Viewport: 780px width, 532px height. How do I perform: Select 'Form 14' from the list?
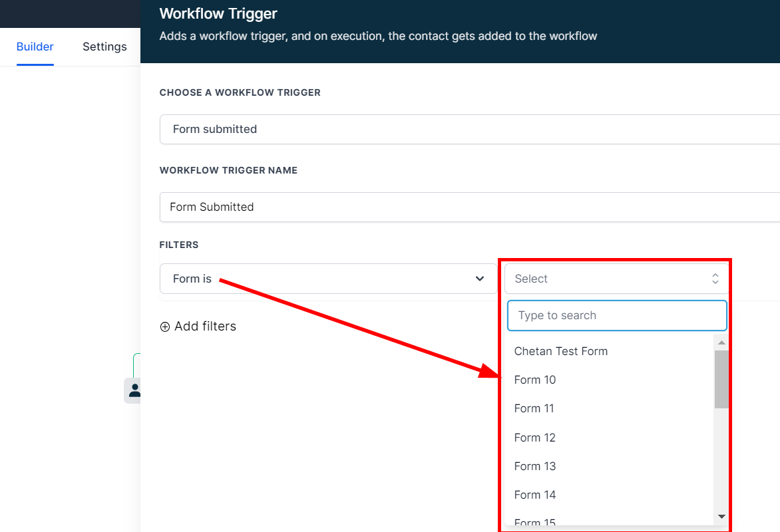(x=534, y=495)
